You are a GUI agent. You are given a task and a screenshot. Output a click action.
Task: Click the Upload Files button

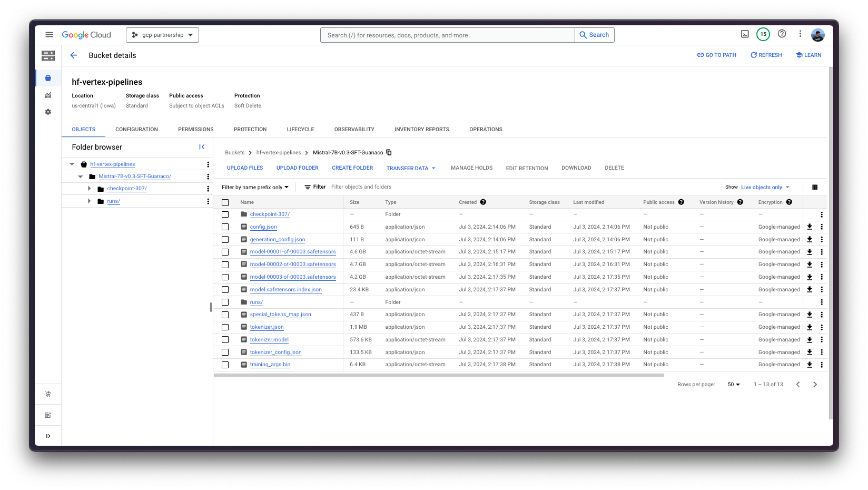pos(245,168)
